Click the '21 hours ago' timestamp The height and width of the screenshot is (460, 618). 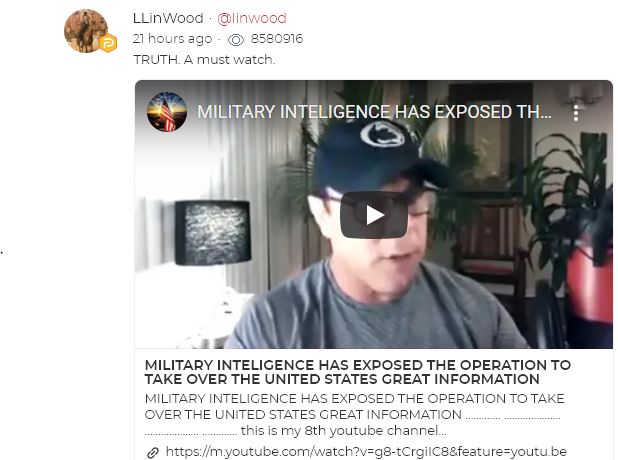[x=172, y=39]
